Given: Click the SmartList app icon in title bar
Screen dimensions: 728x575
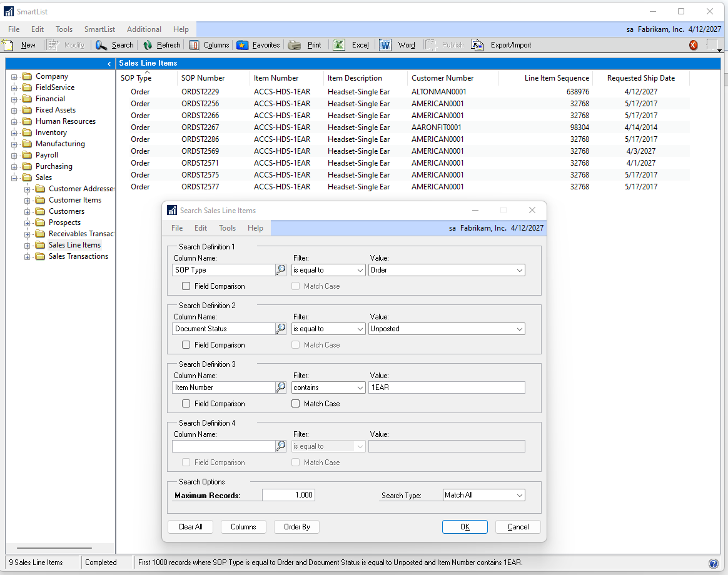Looking at the screenshot, I should click(x=8, y=11).
